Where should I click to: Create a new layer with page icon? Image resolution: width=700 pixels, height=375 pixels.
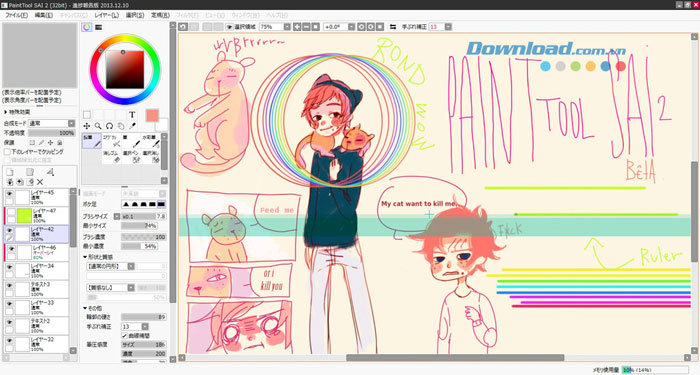(10, 172)
